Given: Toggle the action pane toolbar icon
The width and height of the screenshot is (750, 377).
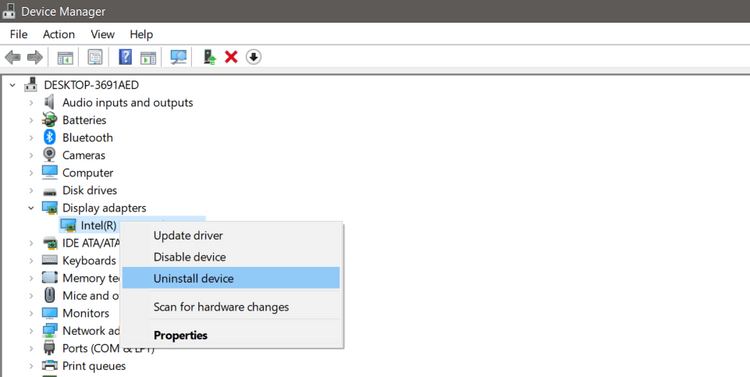Looking at the screenshot, I should click(148, 57).
